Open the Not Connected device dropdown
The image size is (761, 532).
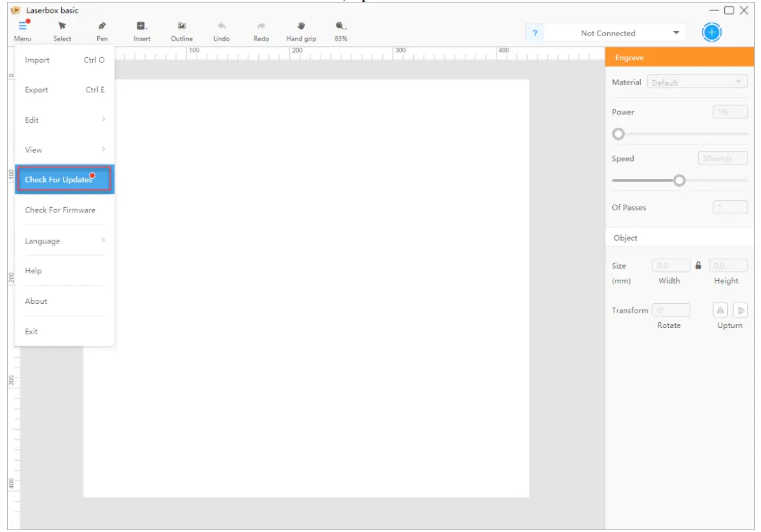click(615, 33)
